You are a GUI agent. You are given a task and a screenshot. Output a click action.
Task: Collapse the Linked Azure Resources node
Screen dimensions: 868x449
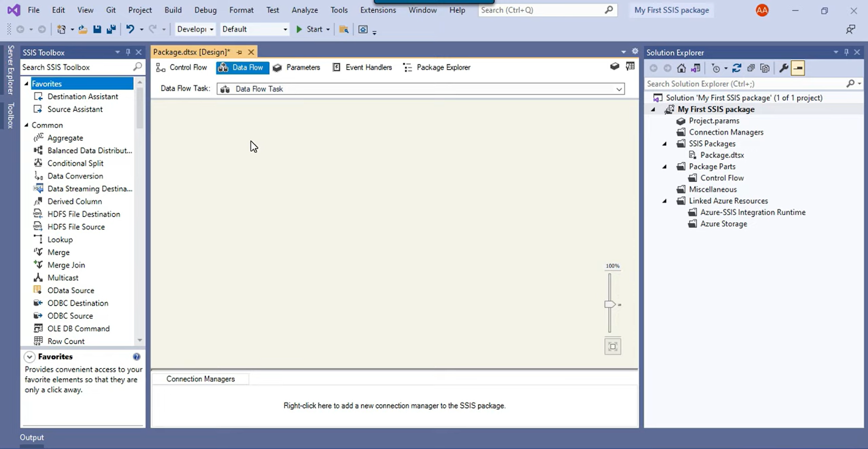pyautogui.click(x=665, y=201)
